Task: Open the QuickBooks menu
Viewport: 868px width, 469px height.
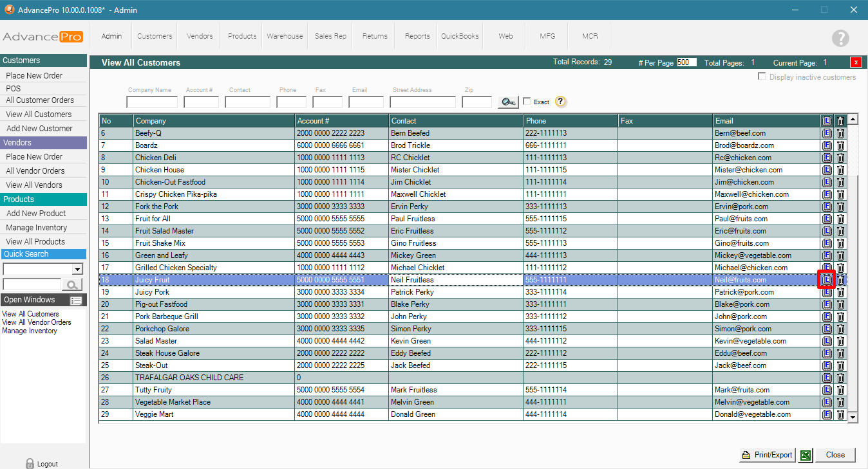Action: [x=460, y=36]
